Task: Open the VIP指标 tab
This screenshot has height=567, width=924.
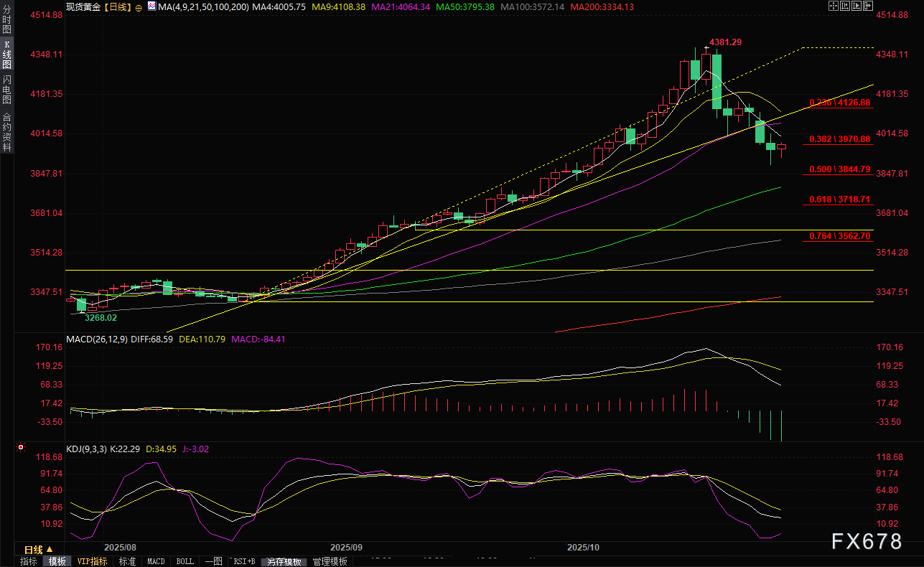Action: [x=93, y=561]
